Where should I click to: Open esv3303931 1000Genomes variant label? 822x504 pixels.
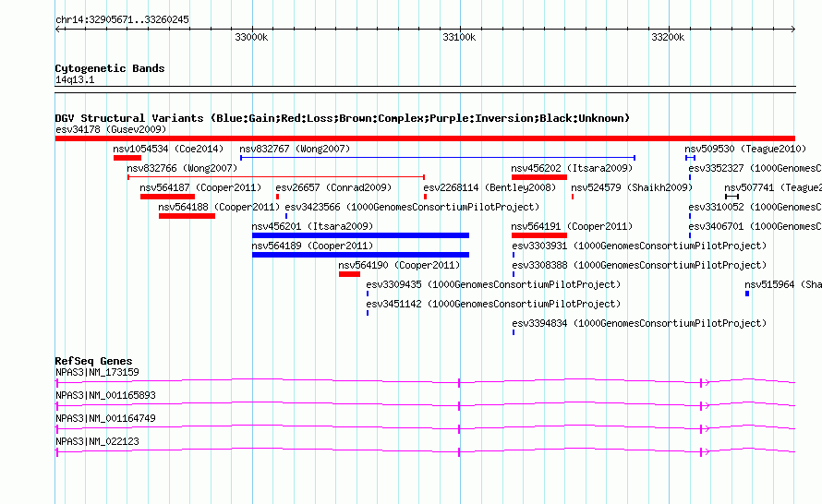pyautogui.click(x=639, y=246)
